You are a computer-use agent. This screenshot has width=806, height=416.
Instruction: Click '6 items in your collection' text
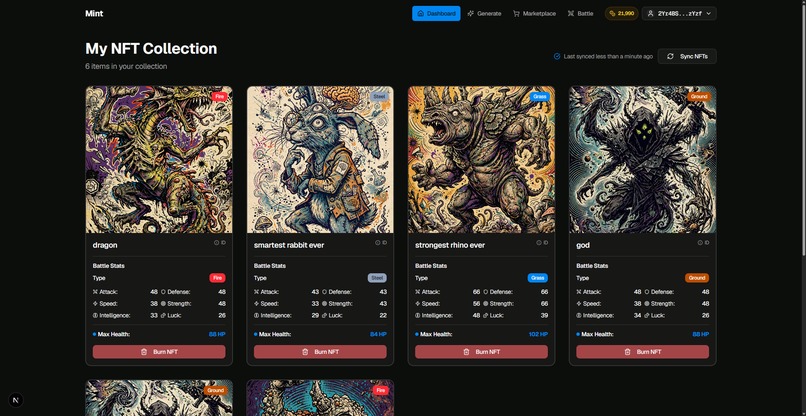pos(126,66)
